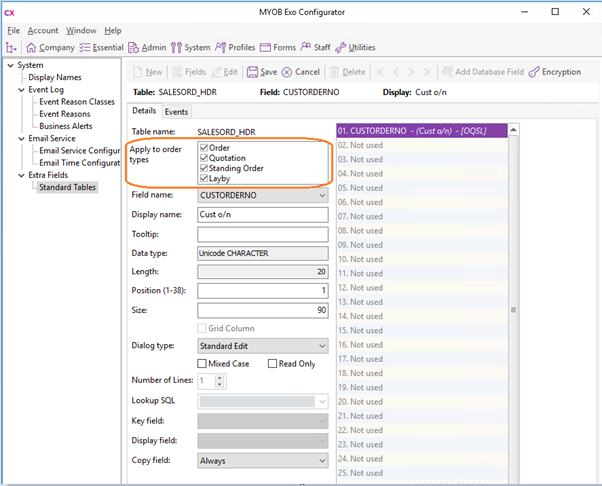Go to last record arrow
The width and height of the screenshot is (602, 486).
427,72
